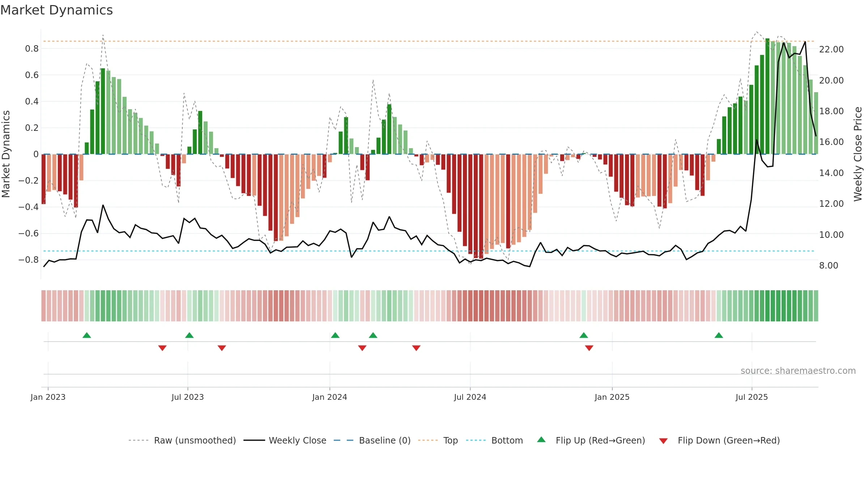
Task: Click the Top orange dashed legend sample
Action: (x=428, y=440)
